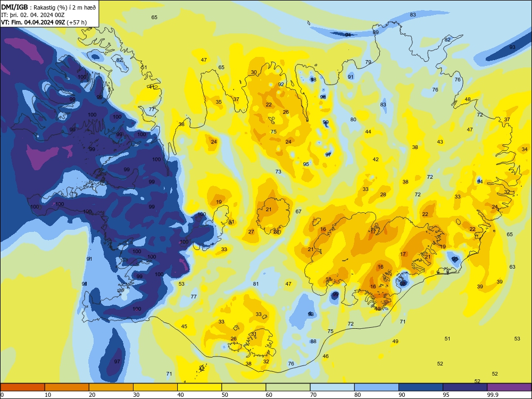Click the 0–10 dark orange legend swatch

(x=23, y=387)
